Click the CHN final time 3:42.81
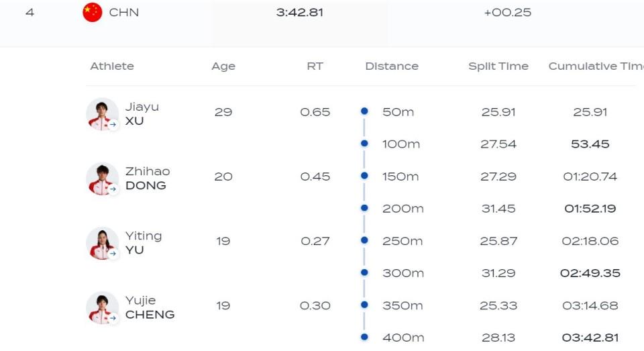 [x=300, y=12]
